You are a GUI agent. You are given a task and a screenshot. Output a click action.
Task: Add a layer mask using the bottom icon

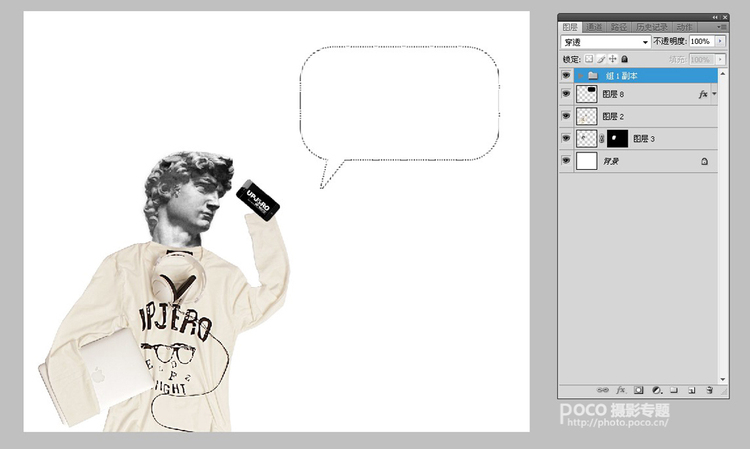(x=638, y=389)
